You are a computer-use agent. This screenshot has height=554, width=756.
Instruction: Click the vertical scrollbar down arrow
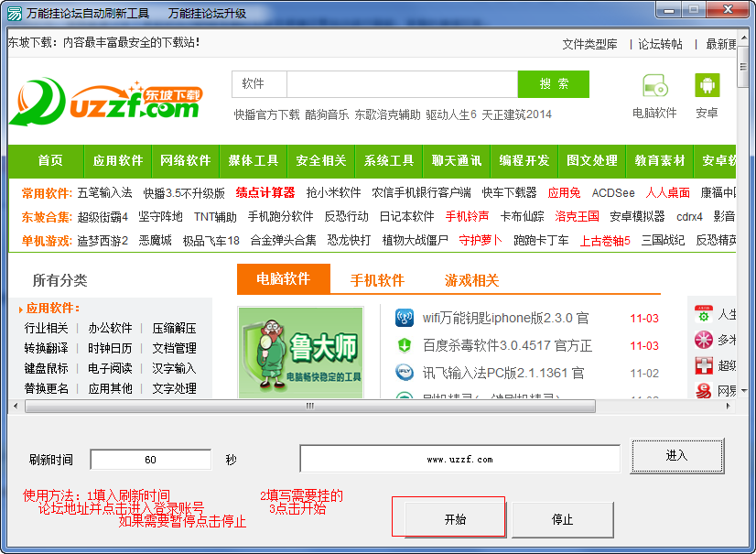click(743, 390)
